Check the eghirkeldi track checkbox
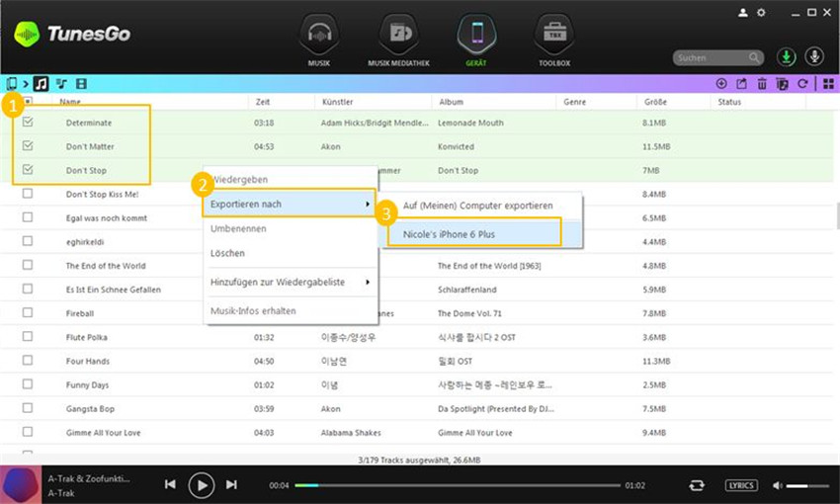 (x=28, y=241)
